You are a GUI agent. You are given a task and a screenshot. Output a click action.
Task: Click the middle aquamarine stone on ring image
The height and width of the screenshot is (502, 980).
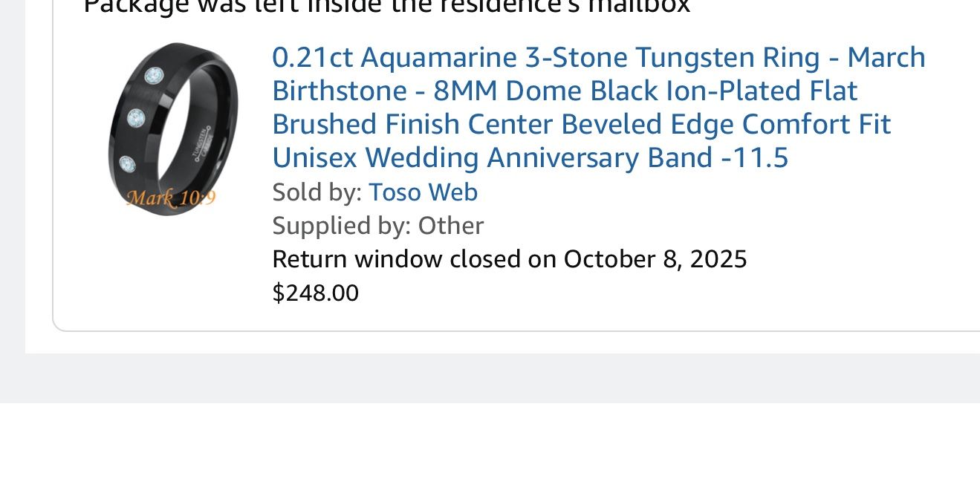(136, 117)
